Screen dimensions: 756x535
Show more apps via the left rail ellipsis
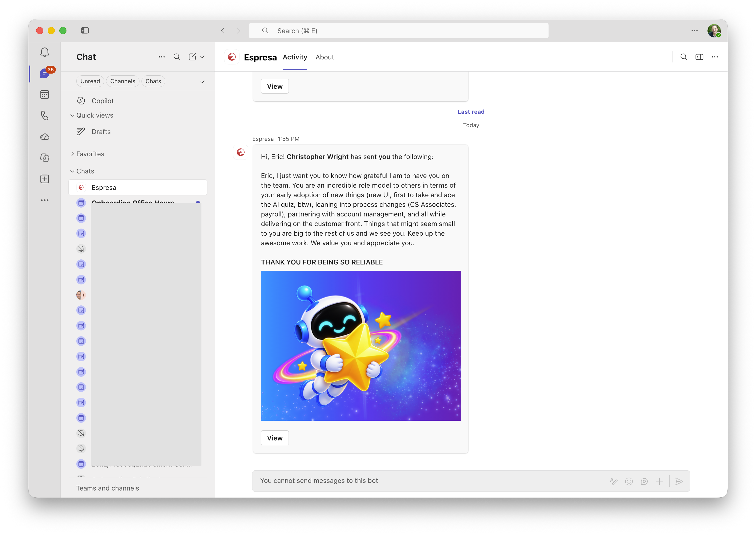pos(45,200)
